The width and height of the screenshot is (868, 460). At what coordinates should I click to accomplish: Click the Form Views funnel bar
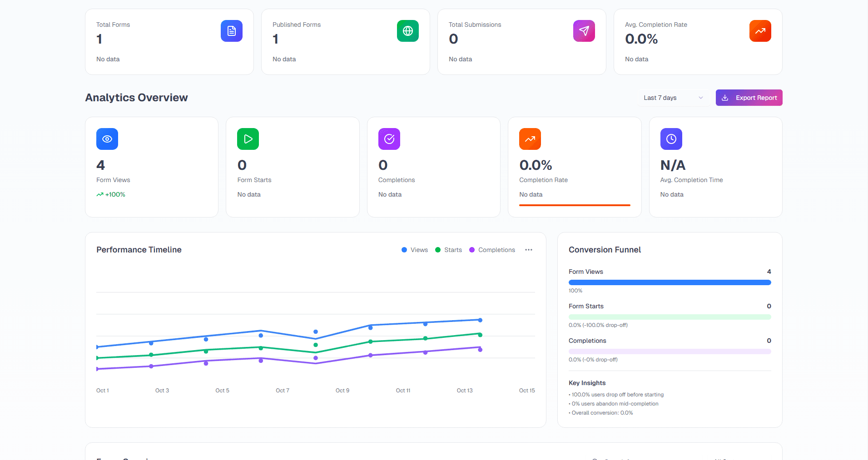pyautogui.click(x=670, y=282)
